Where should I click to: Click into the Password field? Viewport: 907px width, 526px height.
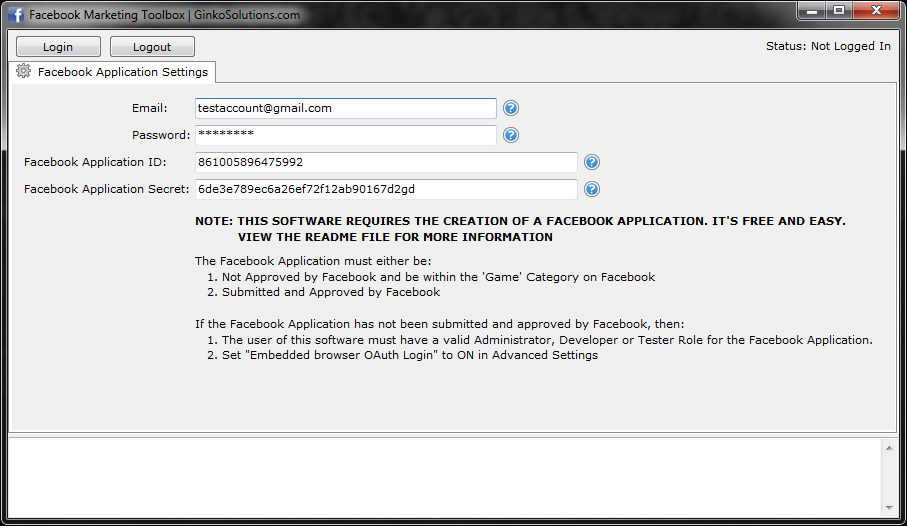point(345,135)
